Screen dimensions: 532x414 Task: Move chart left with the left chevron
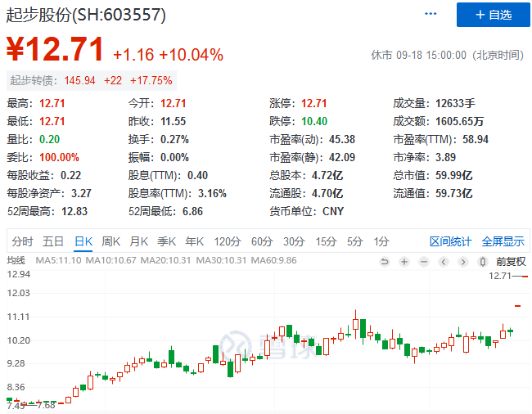[x=444, y=262]
